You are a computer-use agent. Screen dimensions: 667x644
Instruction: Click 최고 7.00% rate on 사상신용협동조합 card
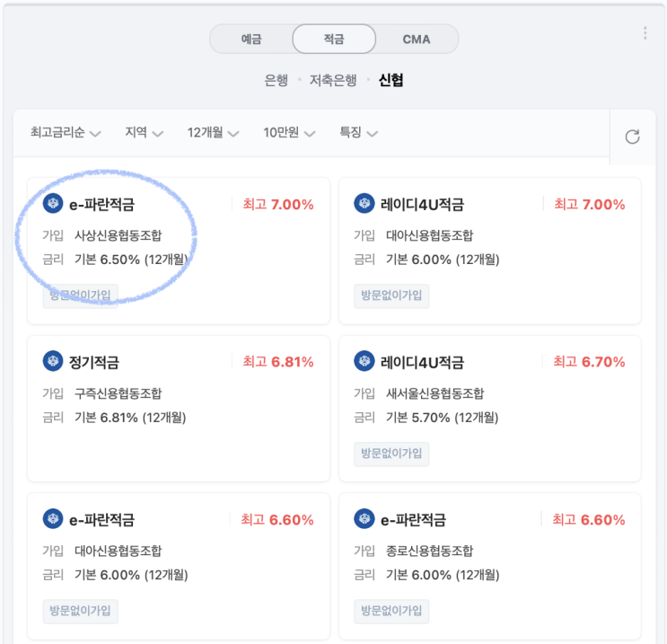(x=278, y=205)
